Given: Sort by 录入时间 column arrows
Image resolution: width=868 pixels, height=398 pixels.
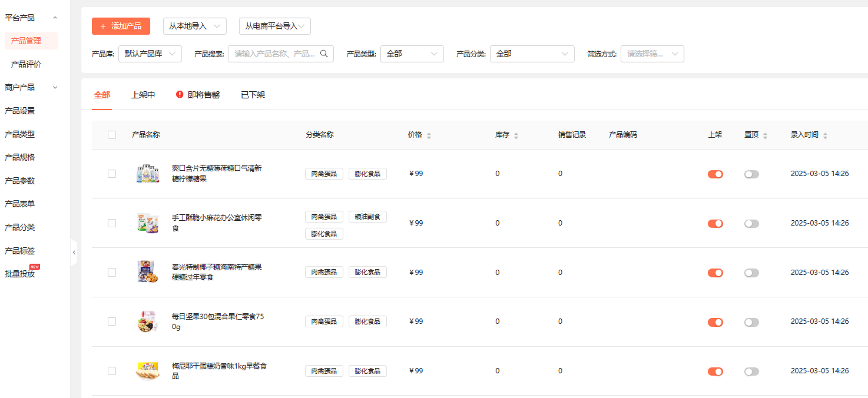Looking at the screenshot, I should point(825,135).
